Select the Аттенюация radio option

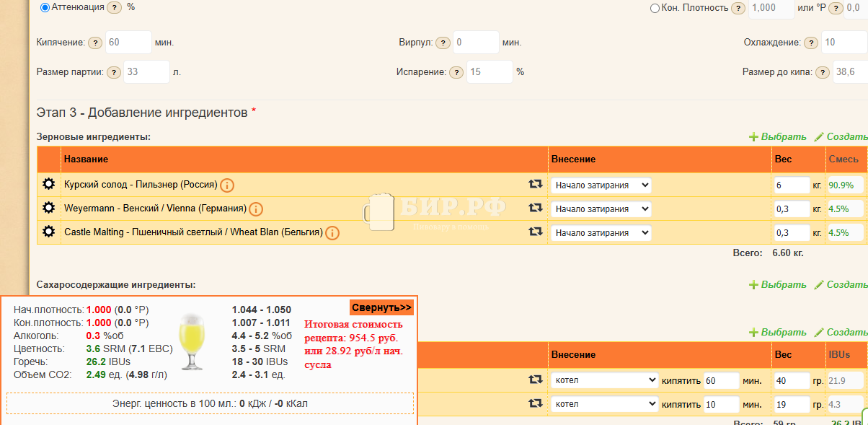click(x=45, y=7)
